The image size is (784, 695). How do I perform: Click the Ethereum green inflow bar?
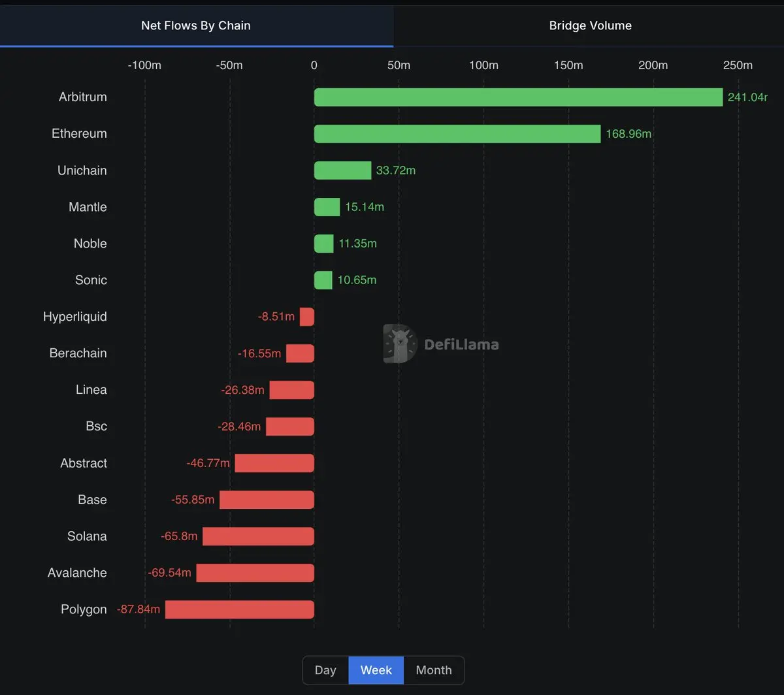pos(457,134)
